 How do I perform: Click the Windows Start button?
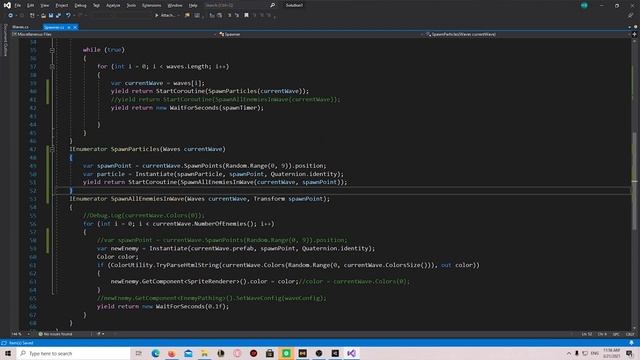[8, 353]
